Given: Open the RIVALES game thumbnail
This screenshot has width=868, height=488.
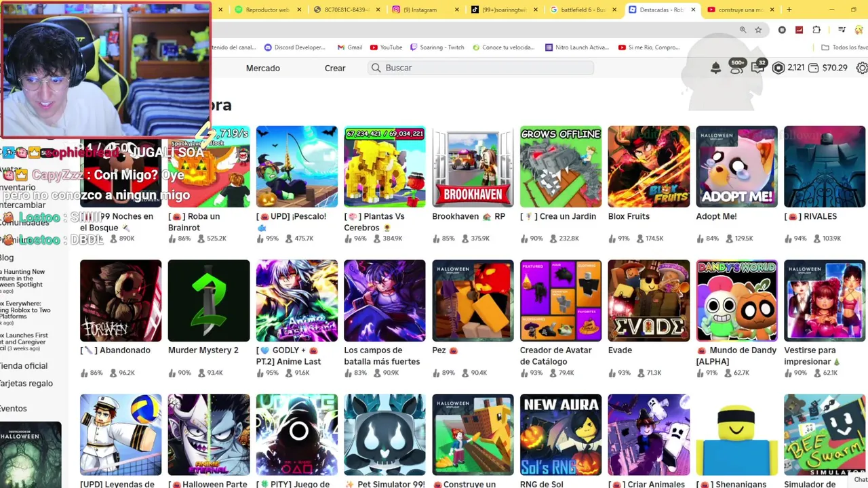Looking at the screenshot, I should point(825,167).
